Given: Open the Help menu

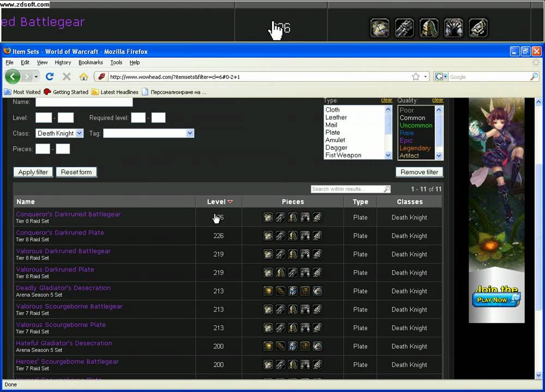Looking at the screenshot, I should coord(135,63).
